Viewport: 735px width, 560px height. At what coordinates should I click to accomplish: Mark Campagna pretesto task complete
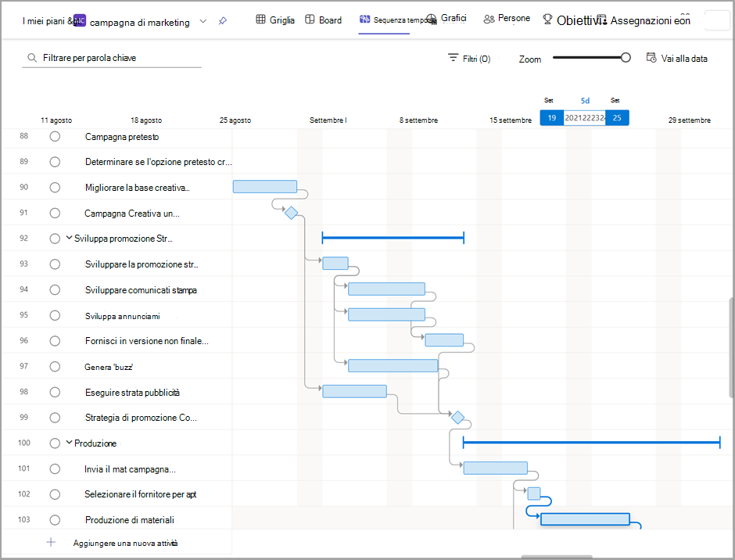[x=55, y=137]
